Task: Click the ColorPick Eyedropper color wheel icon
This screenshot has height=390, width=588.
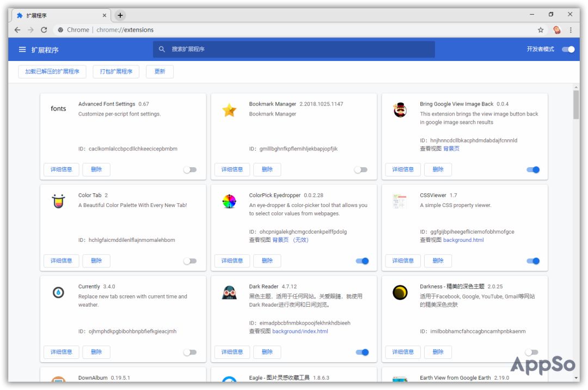Action: point(229,202)
